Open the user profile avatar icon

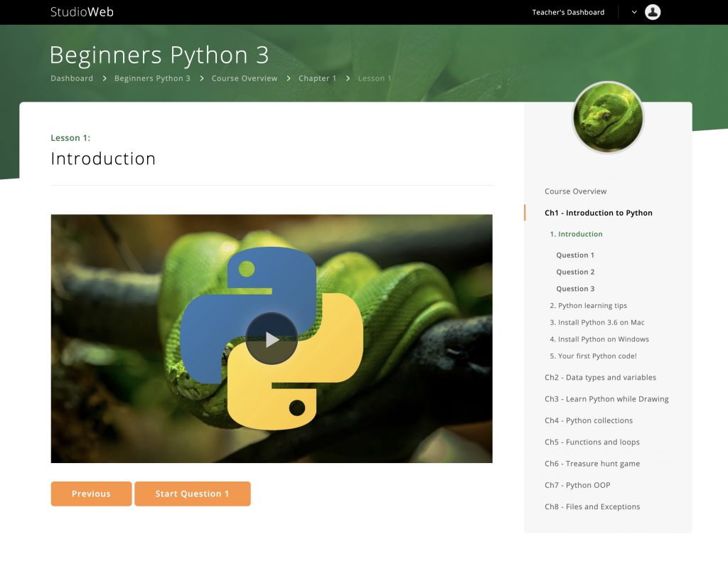[653, 12]
